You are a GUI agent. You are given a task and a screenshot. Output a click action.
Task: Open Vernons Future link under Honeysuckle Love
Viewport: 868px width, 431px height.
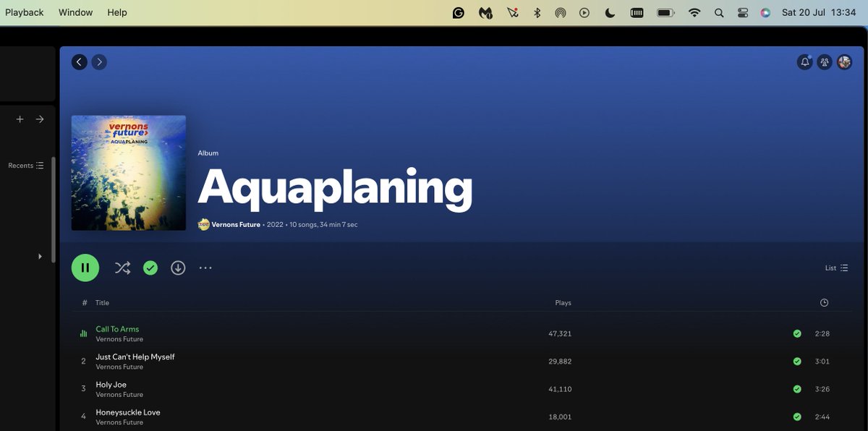(119, 422)
